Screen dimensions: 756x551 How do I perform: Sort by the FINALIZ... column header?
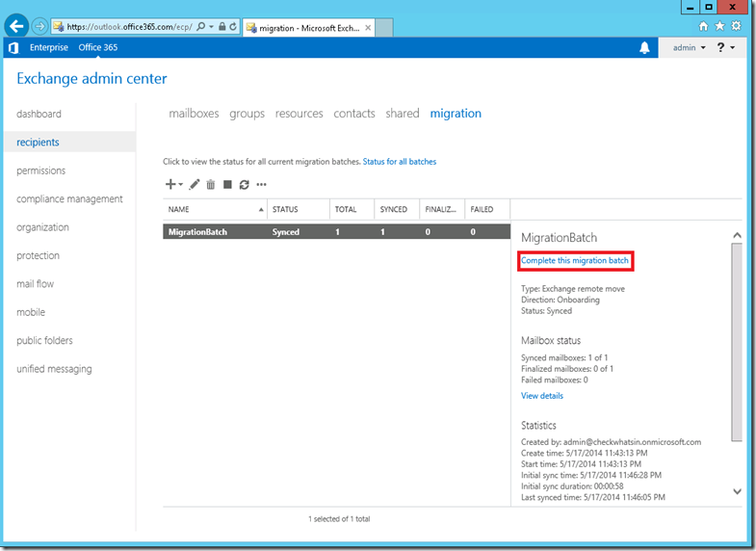(442, 209)
